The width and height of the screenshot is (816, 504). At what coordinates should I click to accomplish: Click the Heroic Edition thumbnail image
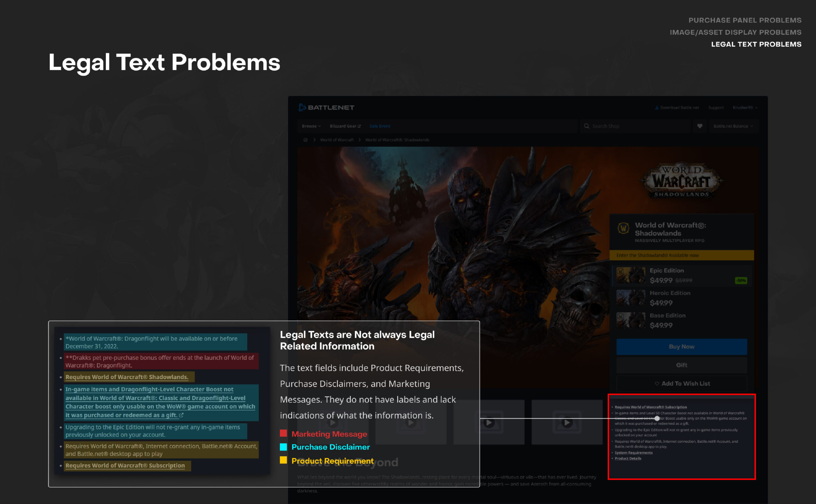click(x=630, y=298)
